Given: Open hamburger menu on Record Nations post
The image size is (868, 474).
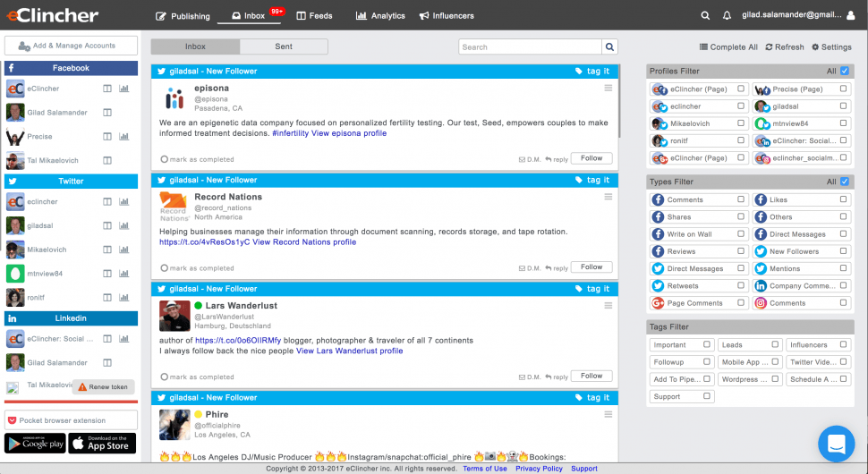Looking at the screenshot, I should (x=608, y=197).
